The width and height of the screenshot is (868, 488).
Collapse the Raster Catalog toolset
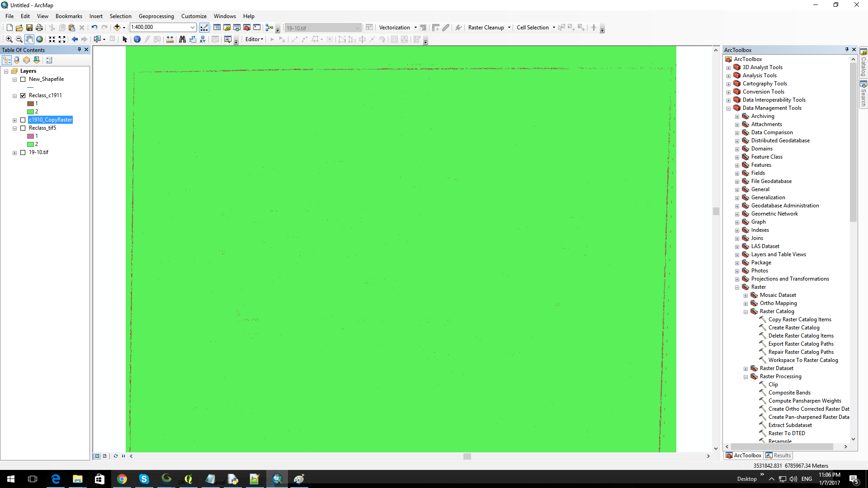745,312
